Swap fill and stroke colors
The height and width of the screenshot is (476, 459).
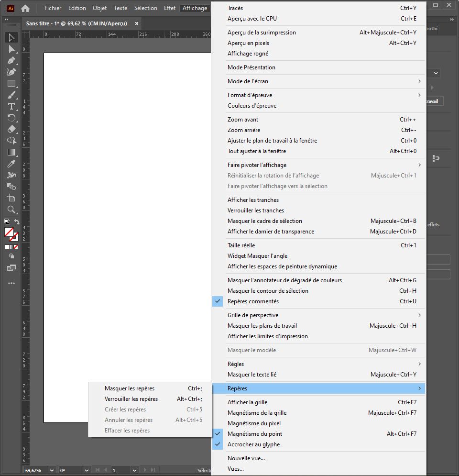(17, 222)
